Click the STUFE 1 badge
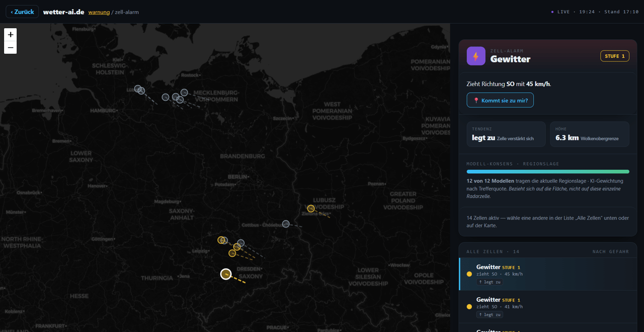 pos(615,56)
